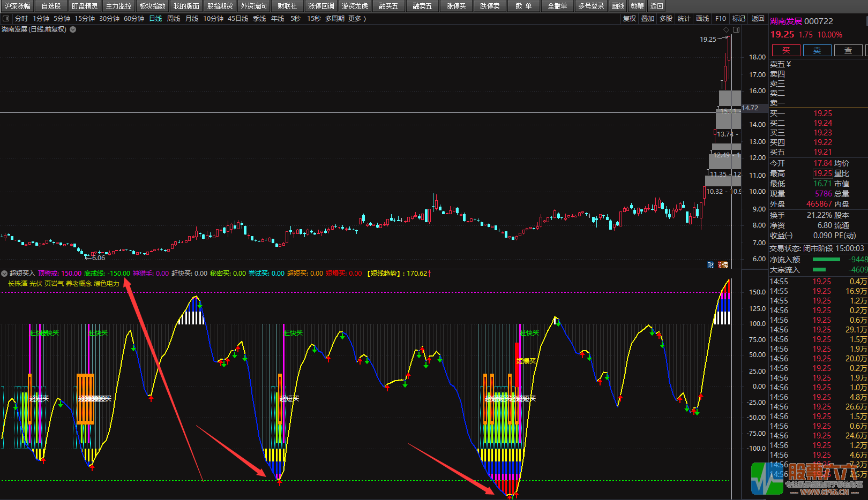Viewport: 868px width, 500px height.
Task: Click 画线 drawing tool in chart bar
Action: pyautogui.click(x=702, y=19)
